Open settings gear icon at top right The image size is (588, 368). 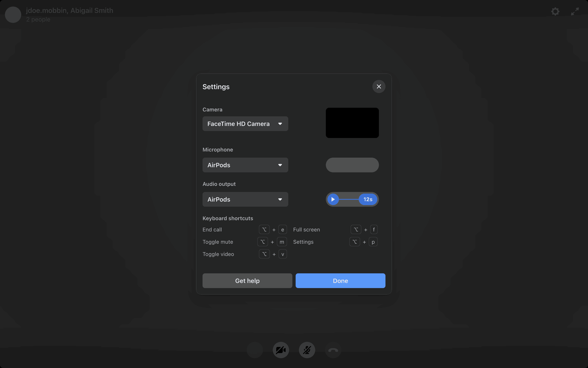click(x=555, y=12)
